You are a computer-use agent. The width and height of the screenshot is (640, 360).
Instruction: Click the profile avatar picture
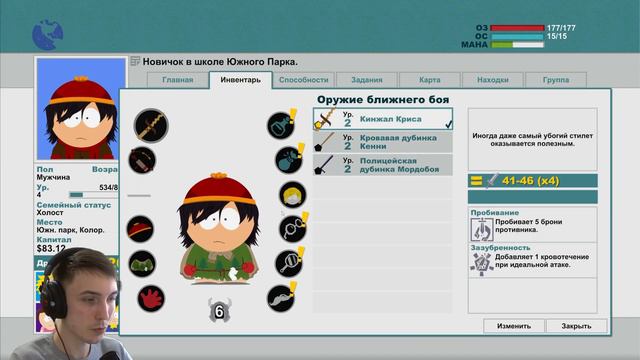click(81, 109)
